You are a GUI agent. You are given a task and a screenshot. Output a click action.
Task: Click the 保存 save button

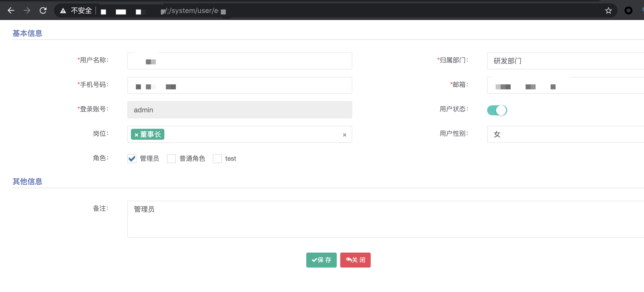pyautogui.click(x=321, y=260)
